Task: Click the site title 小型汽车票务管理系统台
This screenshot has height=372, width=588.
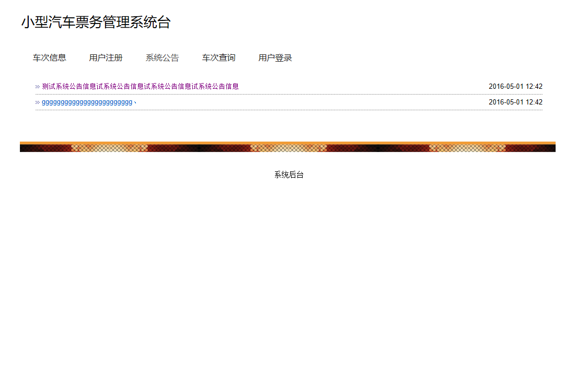Action: click(97, 23)
